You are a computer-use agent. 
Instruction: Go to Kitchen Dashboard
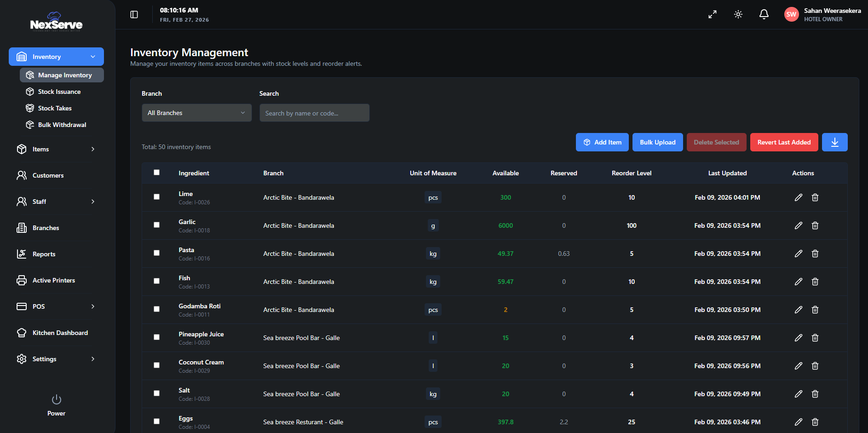[60, 333]
